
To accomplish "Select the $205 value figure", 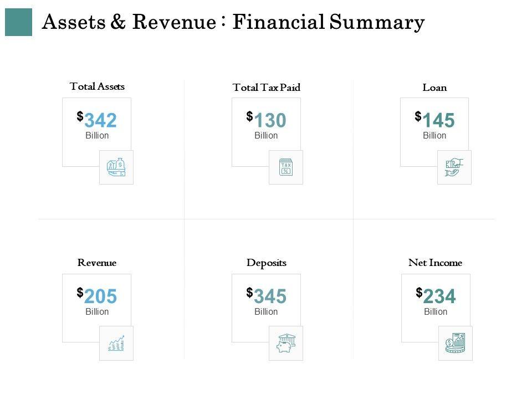I will pos(98,296).
